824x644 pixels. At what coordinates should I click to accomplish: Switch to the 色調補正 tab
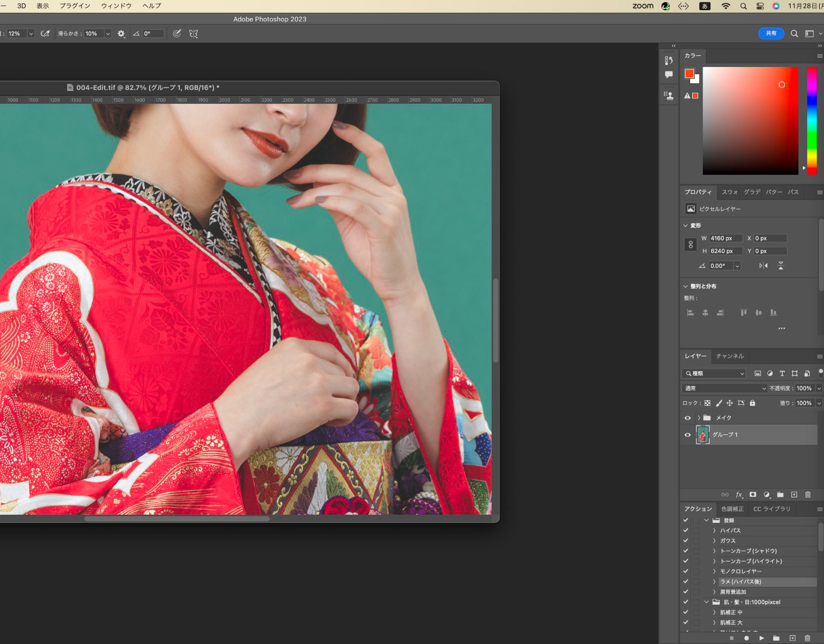point(732,509)
